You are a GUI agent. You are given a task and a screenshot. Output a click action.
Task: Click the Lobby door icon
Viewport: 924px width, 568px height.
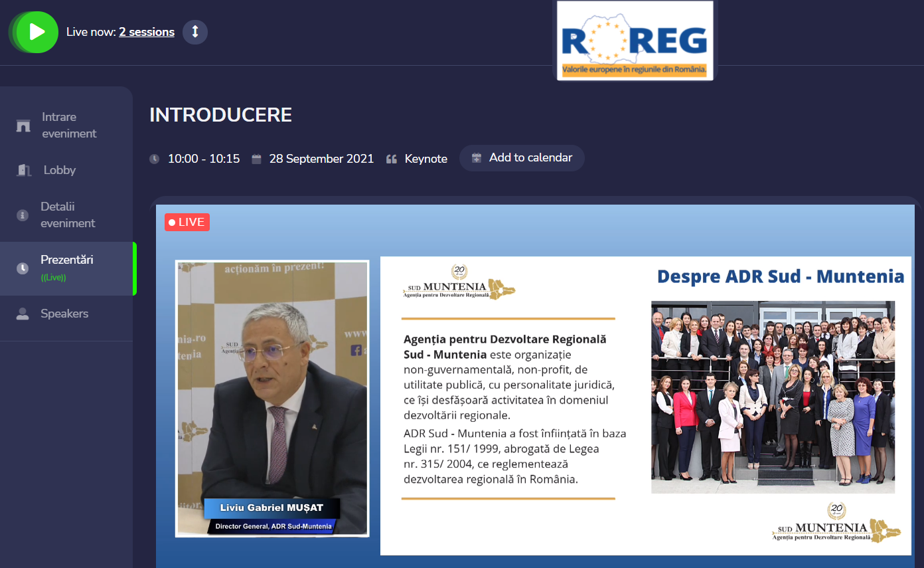pos(23,170)
